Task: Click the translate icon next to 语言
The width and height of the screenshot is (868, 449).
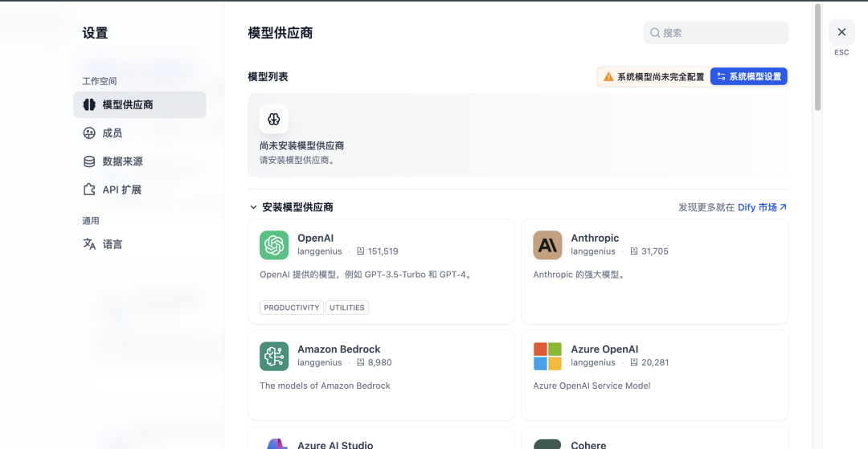Action: tap(89, 244)
